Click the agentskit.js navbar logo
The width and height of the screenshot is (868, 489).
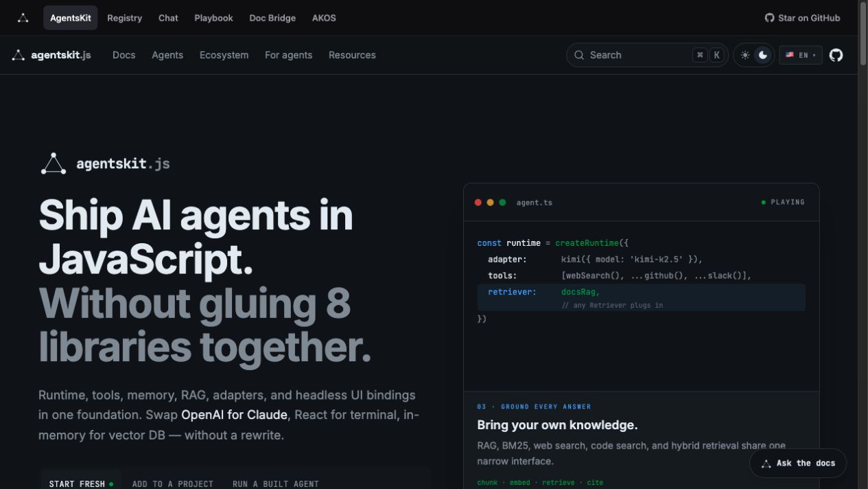[51, 55]
